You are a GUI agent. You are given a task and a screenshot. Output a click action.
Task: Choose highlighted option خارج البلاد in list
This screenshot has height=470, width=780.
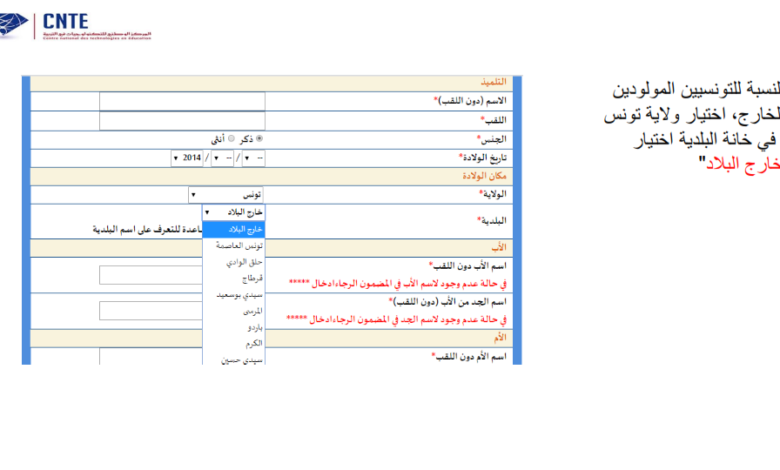234,230
